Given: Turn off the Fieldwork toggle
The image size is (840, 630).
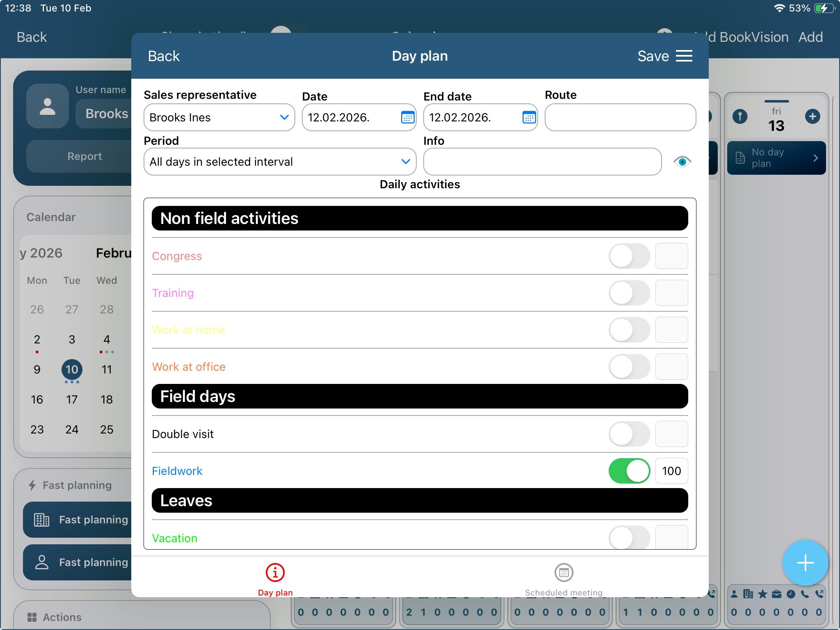Looking at the screenshot, I should (629, 471).
